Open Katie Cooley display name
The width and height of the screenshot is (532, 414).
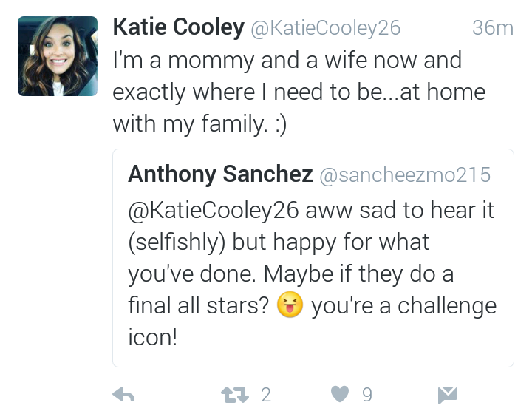click(x=179, y=27)
